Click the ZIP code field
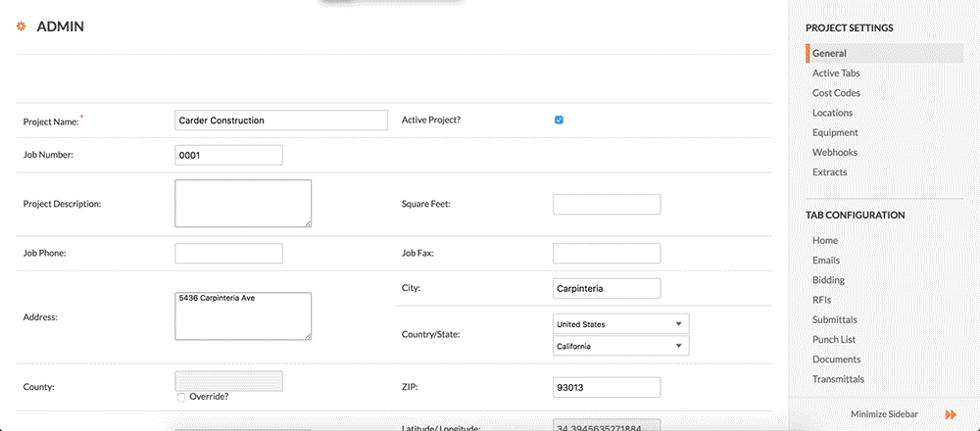The image size is (980, 431). click(606, 387)
